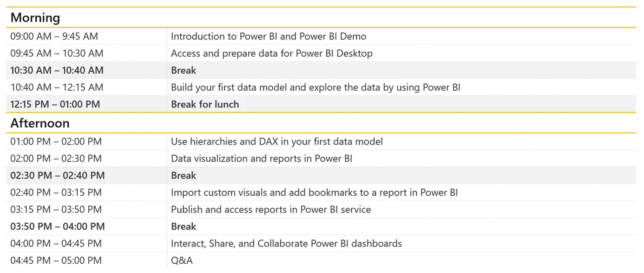Click Use hierarchies and DAX session text
The width and height of the screenshot is (644, 273).
tap(277, 141)
